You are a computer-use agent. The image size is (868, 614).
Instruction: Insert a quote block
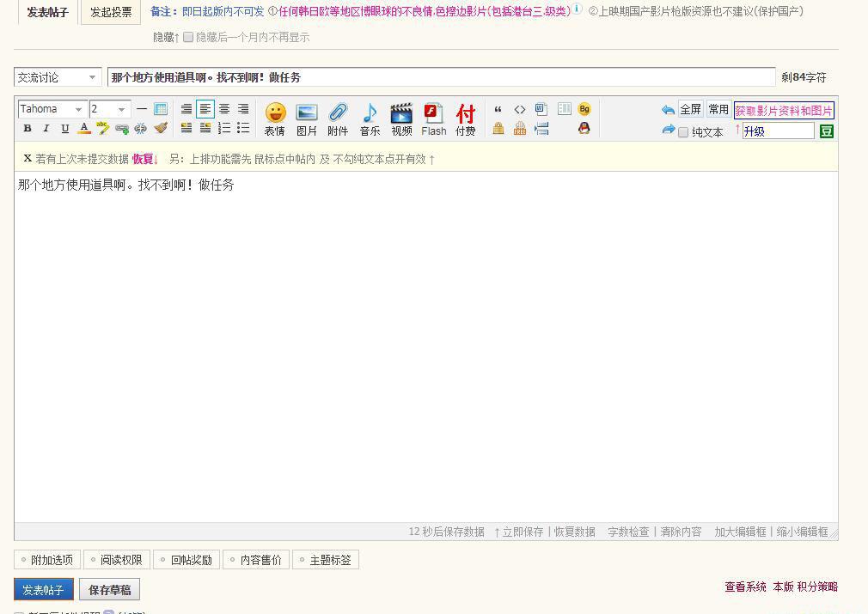pos(498,109)
